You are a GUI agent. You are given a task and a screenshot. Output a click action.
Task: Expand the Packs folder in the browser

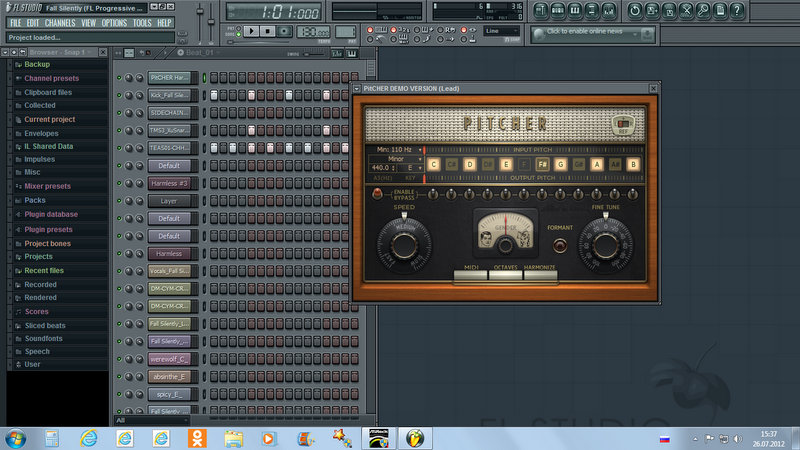[35, 201]
